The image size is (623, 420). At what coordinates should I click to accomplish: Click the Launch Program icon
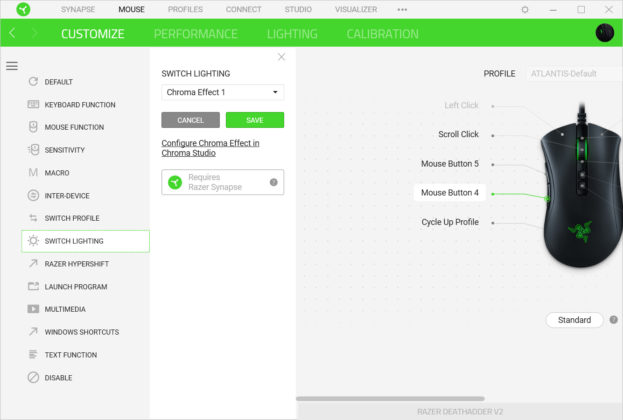(x=33, y=286)
